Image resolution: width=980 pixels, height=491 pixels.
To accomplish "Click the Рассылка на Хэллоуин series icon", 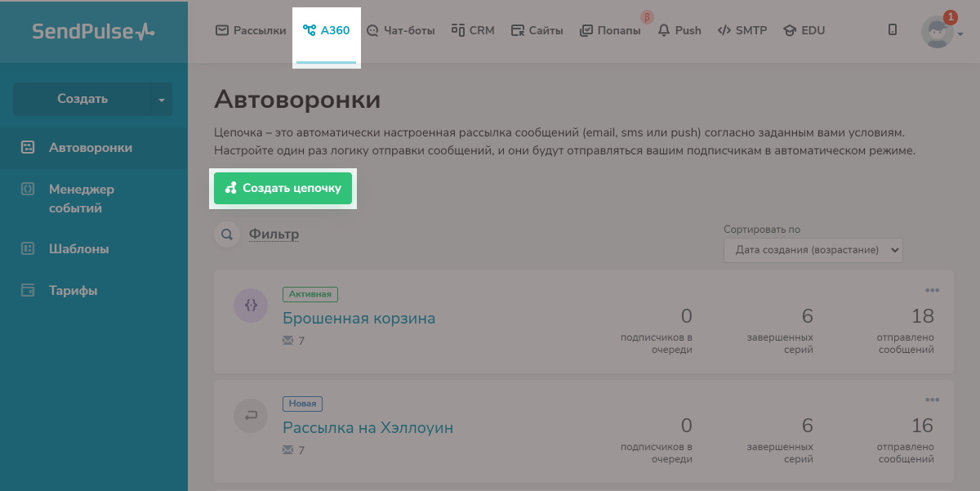I will (x=251, y=415).
